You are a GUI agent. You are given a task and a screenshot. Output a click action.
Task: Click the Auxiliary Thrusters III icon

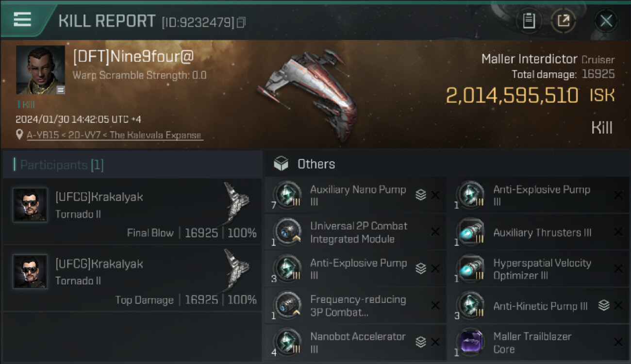tap(471, 232)
